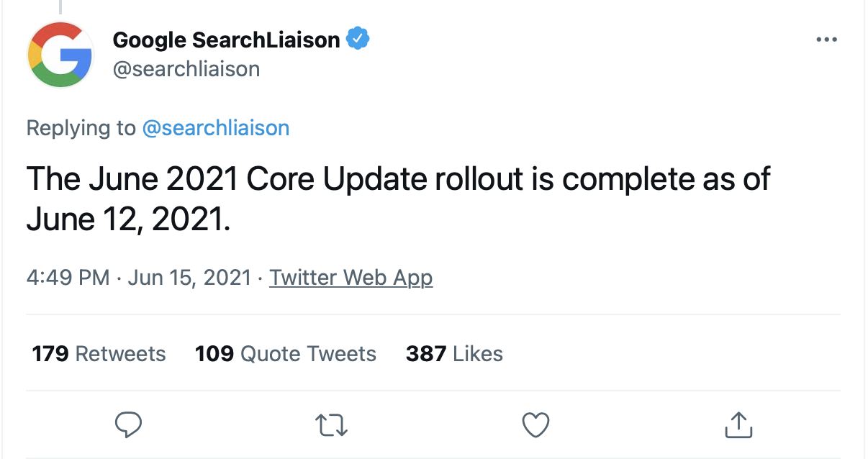Image resolution: width=868 pixels, height=459 pixels.
Task: Open the Google SearchLiaison display name
Action: tap(227, 40)
